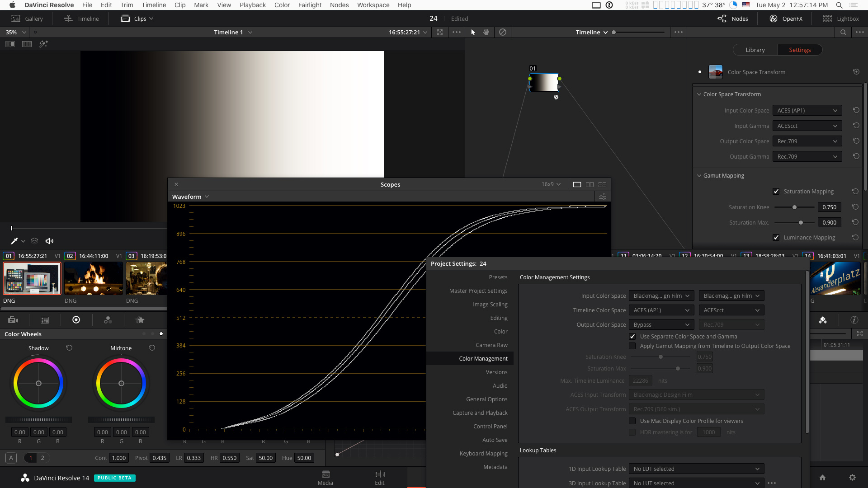Click the bypass grades icon
Screen dimensions: 868x488
tap(503, 32)
